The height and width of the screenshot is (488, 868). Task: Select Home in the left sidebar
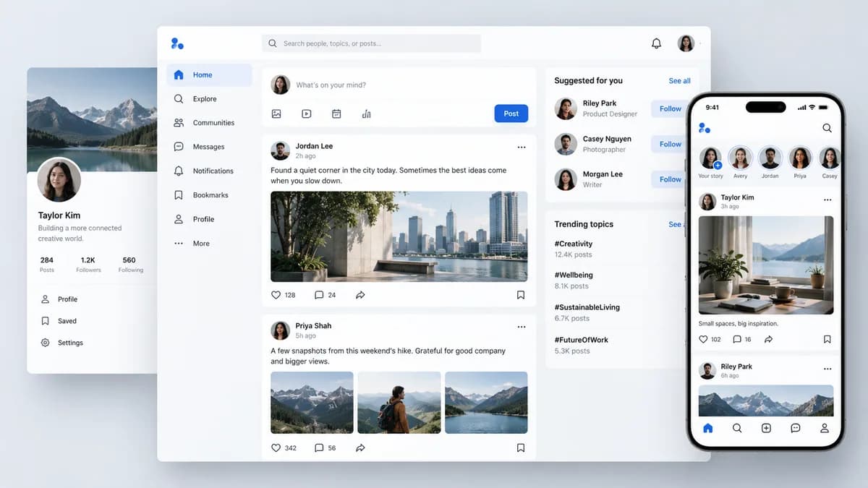pos(209,75)
